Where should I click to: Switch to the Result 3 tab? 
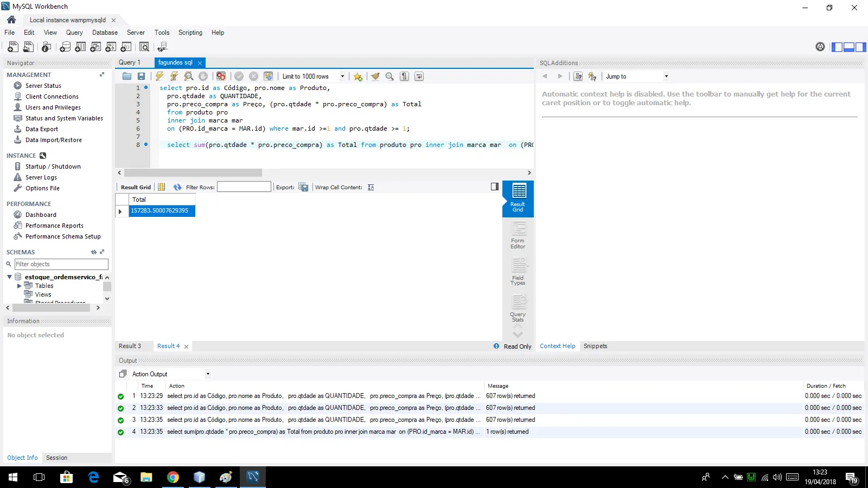pos(130,346)
